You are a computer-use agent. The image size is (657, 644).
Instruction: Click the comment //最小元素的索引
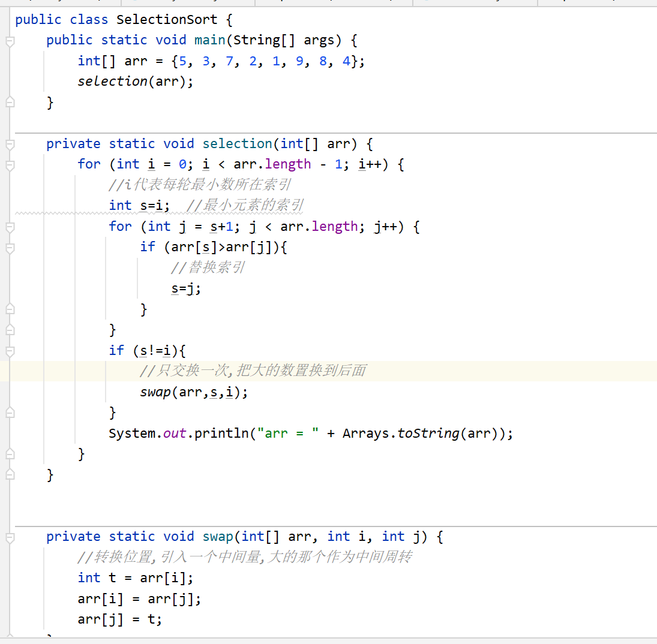click(x=245, y=205)
